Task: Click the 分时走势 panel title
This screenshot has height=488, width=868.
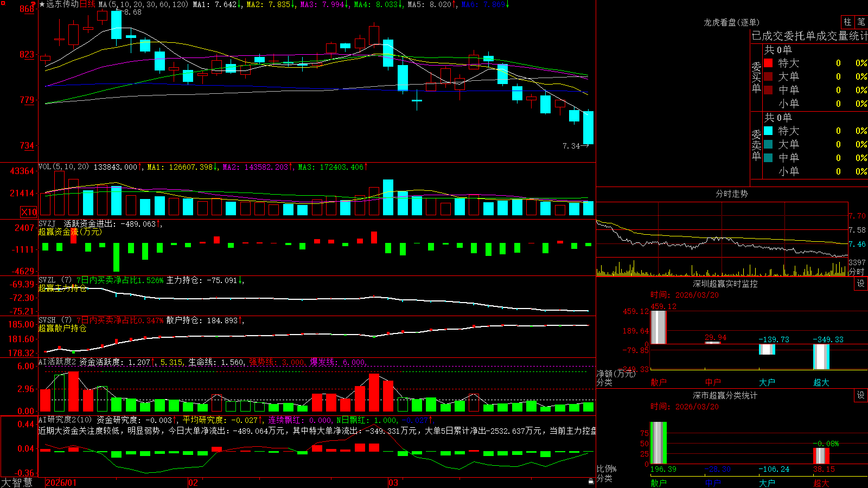Action: [x=732, y=194]
